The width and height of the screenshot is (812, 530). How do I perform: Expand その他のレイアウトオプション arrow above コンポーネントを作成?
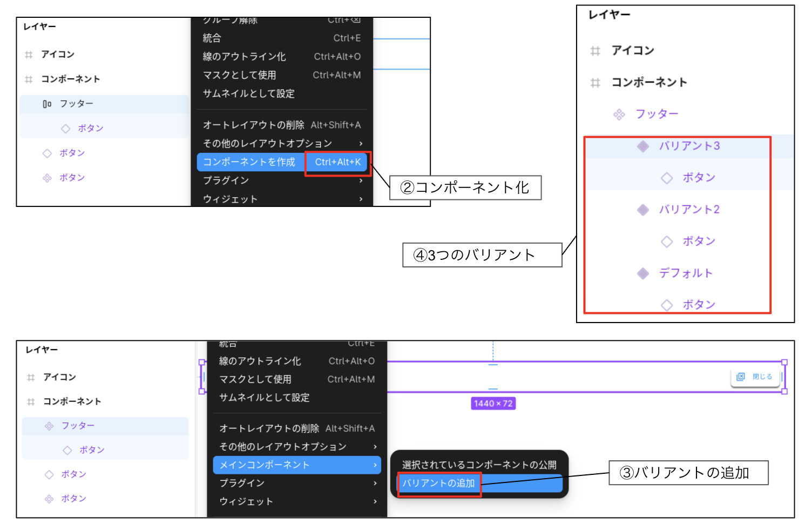(x=361, y=144)
